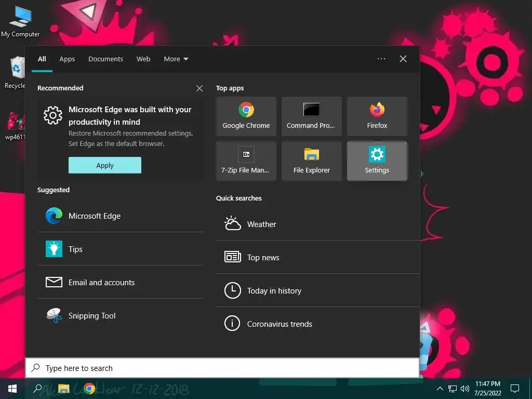Open Settings tile in Top apps

tap(377, 161)
